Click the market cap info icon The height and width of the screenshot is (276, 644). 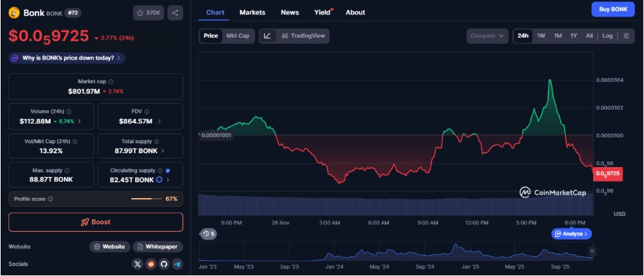111,82
